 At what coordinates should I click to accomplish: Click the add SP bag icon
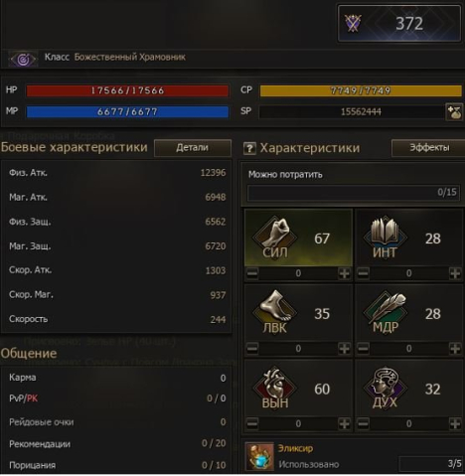[454, 111]
